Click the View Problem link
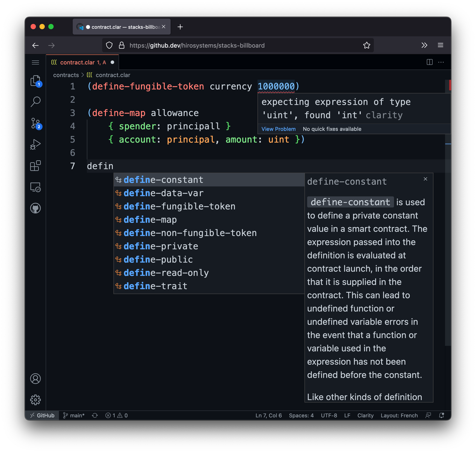 (x=278, y=129)
